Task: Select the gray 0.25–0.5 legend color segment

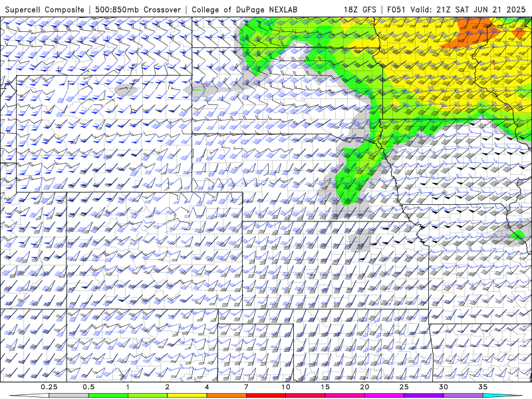Action: 68,396
